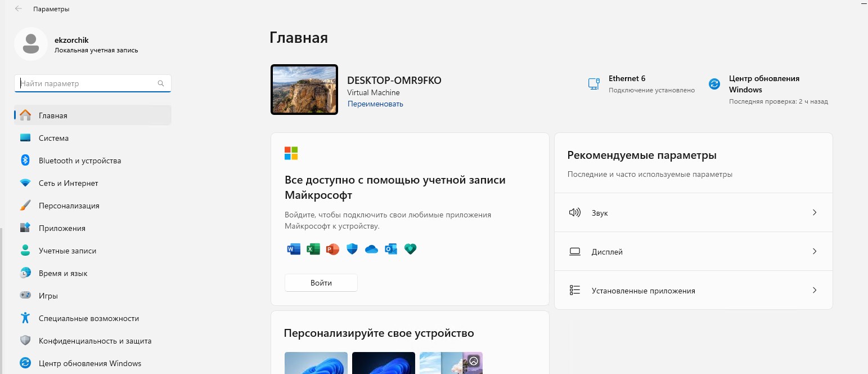Click the Игры gamepad icon
This screenshot has height=374, width=868.
pos(25,296)
